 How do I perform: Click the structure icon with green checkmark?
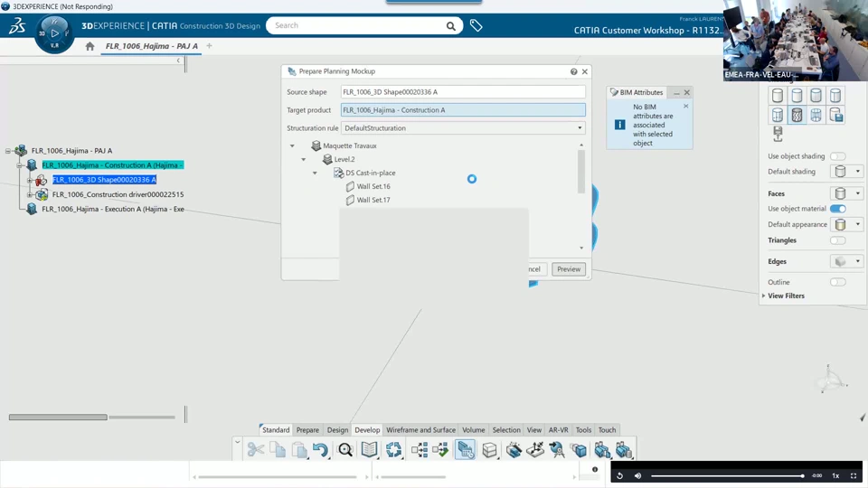[440, 449]
